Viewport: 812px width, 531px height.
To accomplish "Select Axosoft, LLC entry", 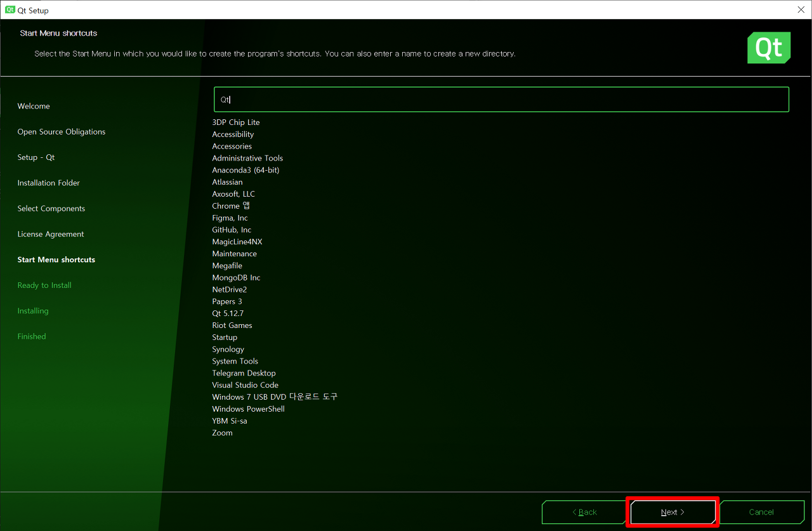I will coord(233,194).
